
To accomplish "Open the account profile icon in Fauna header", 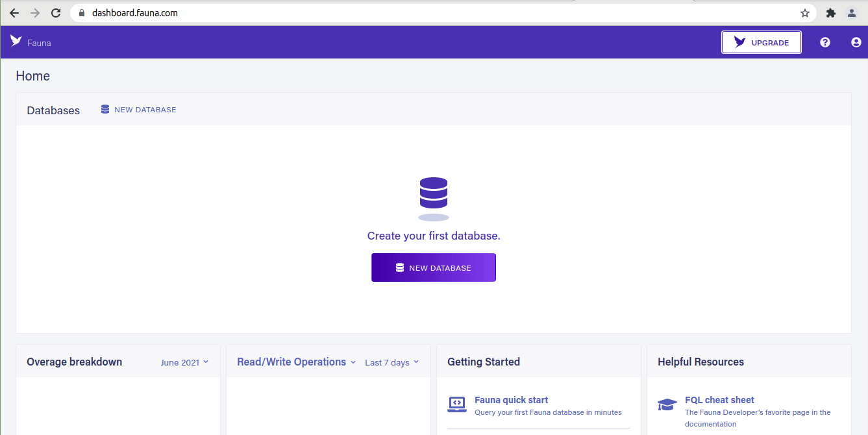I will [856, 42].
